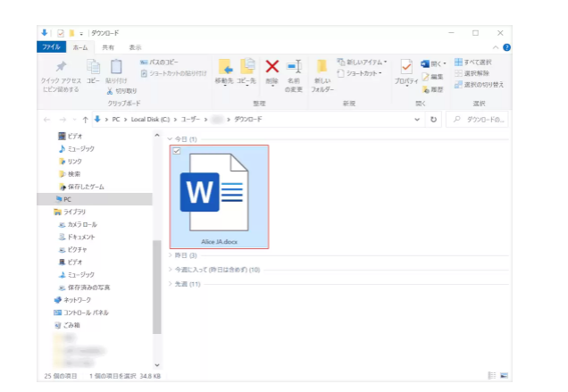Click Select All (すべて選択)
This screenshot has height=392, width=568.
point(478,62)
